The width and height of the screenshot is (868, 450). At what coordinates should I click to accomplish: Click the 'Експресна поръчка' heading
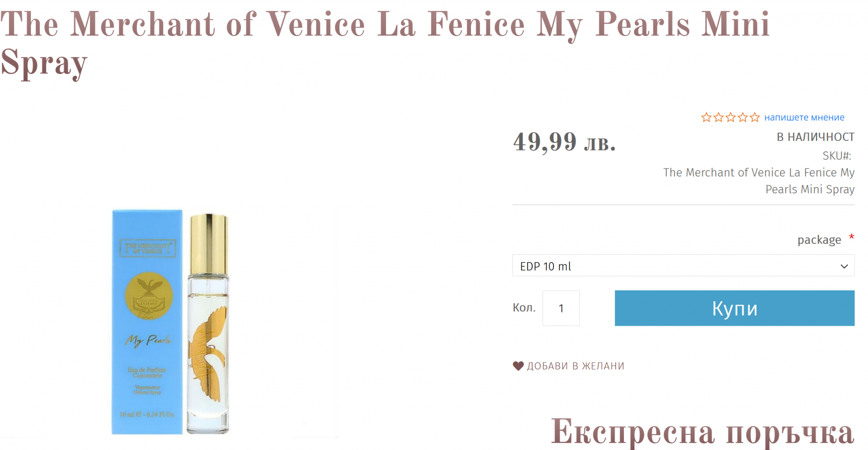[x=702, y=432]
